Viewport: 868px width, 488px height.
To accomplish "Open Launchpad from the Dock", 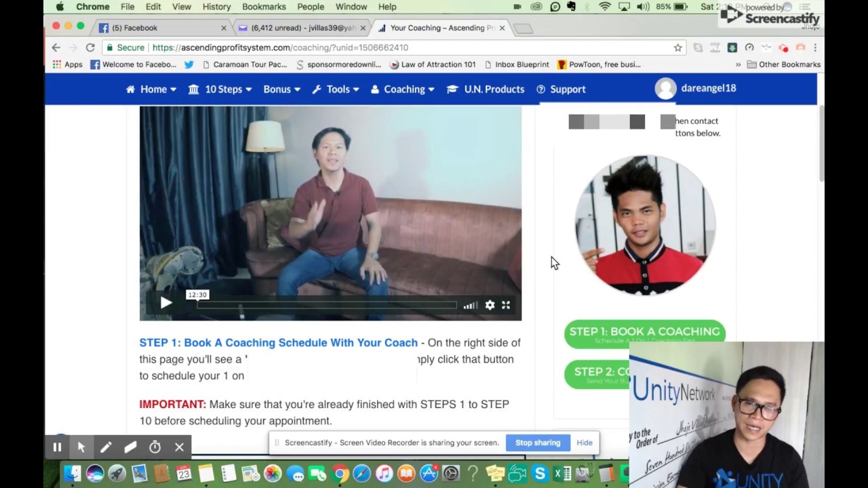I will click(117, 474).
